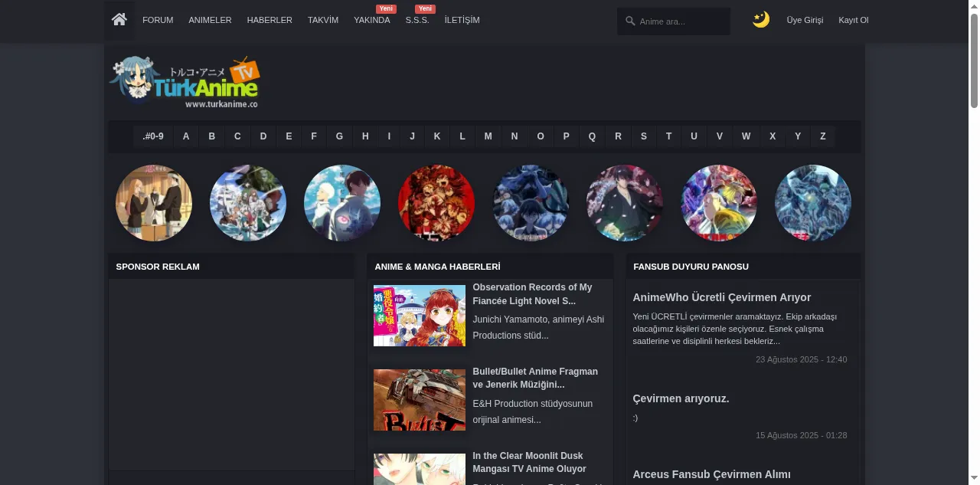Open second circular anime thumbnail with ship group
The image size is (980, 485).
point(248,203)
